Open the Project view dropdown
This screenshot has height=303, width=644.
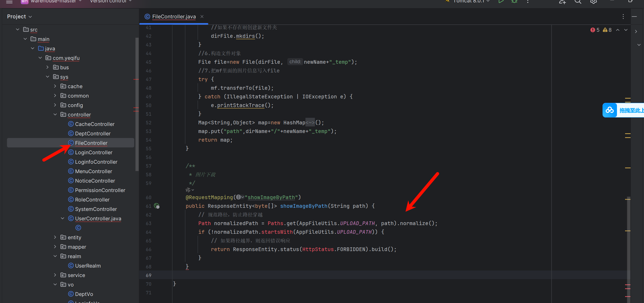pos(19,17)
